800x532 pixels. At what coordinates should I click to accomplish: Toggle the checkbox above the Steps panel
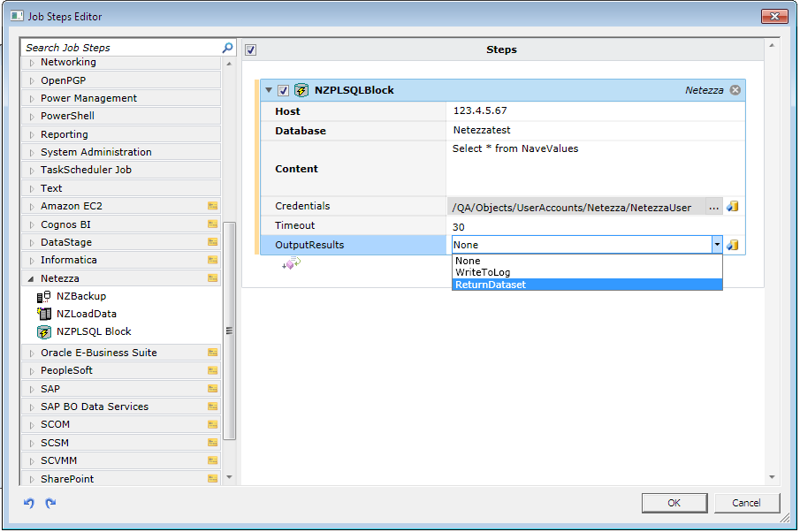249,49
